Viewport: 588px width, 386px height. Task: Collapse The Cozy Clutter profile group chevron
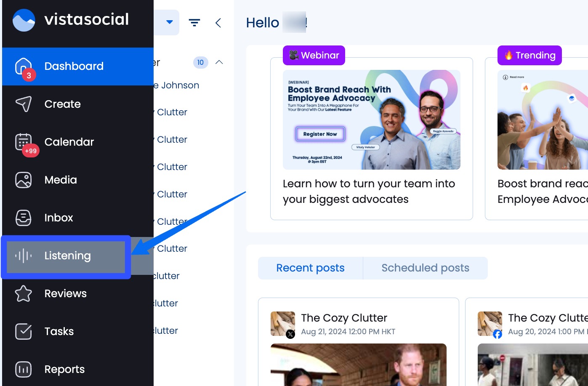coord(218,62)
